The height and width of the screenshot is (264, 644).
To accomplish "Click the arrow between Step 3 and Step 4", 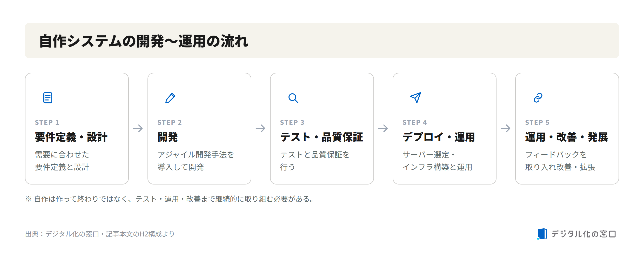I will (x=383, y=128).
